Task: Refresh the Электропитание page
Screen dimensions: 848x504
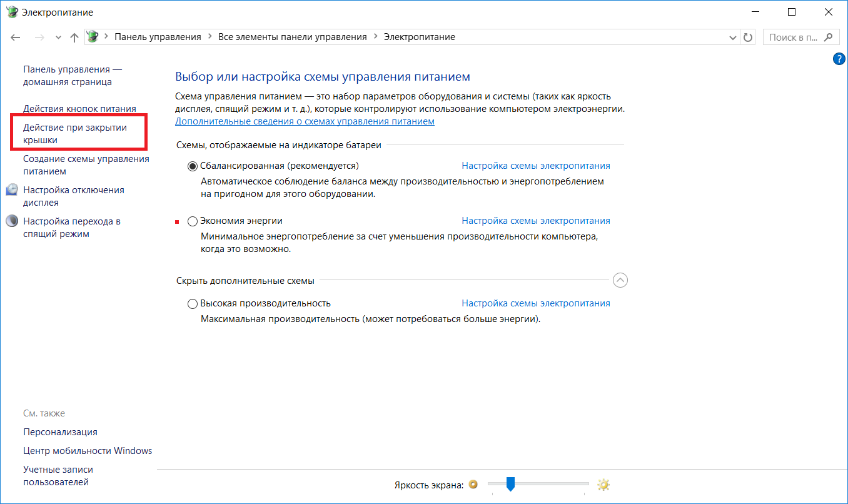Action: click(x=748, y=38)
